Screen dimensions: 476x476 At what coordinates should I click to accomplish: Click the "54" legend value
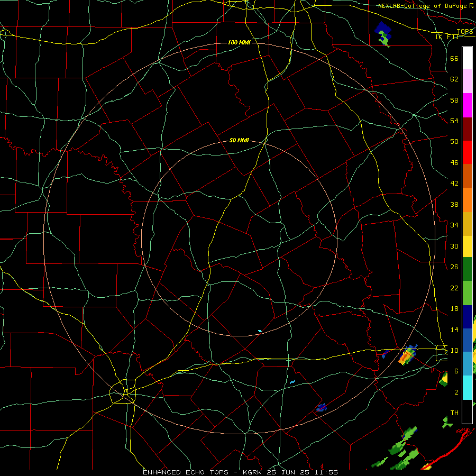click(454, 121)
